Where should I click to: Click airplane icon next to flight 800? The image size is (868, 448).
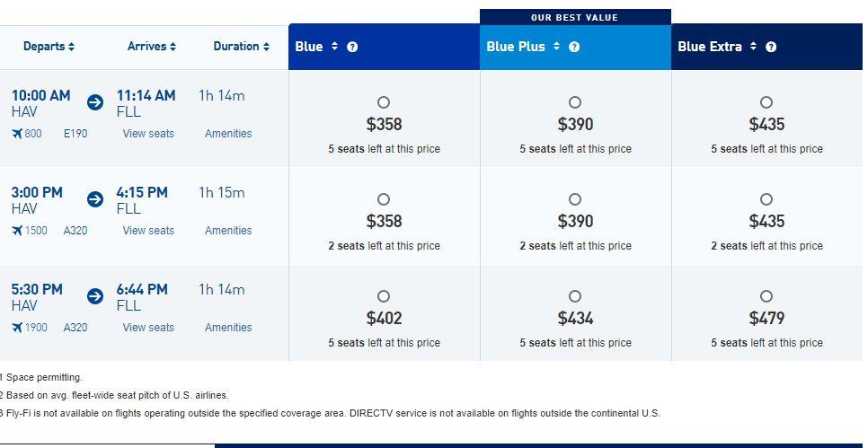17,133
